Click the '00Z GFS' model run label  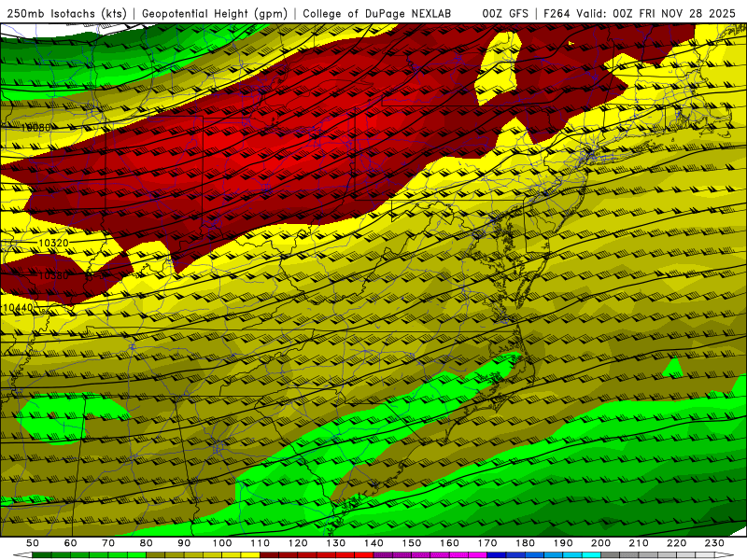pyautogui.click(x=505, y=14)
